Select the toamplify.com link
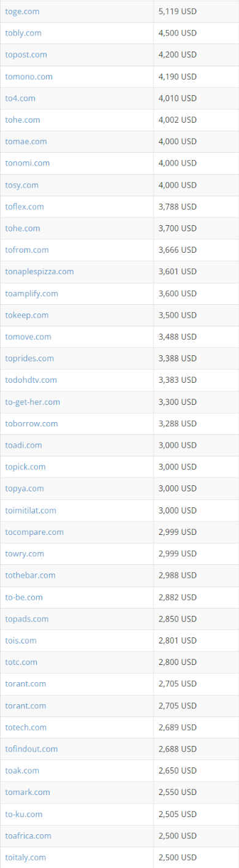 [32, 293]
